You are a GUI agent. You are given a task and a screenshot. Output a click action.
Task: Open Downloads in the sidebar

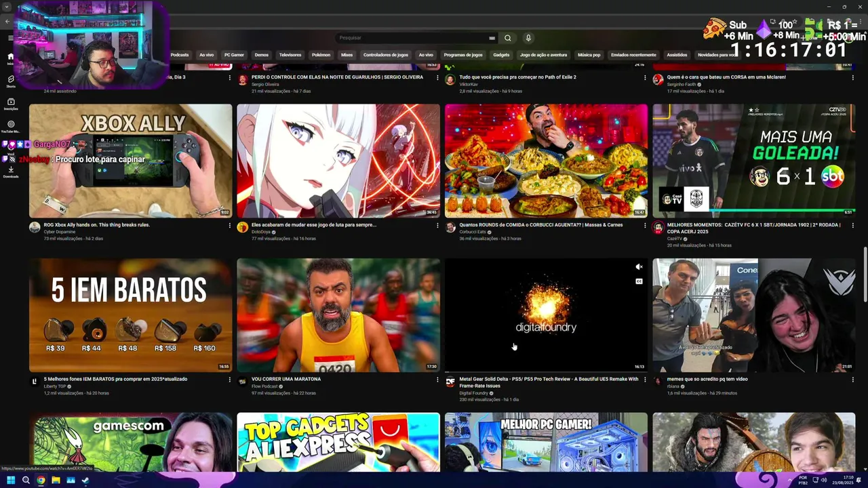(x=11, y=171)
